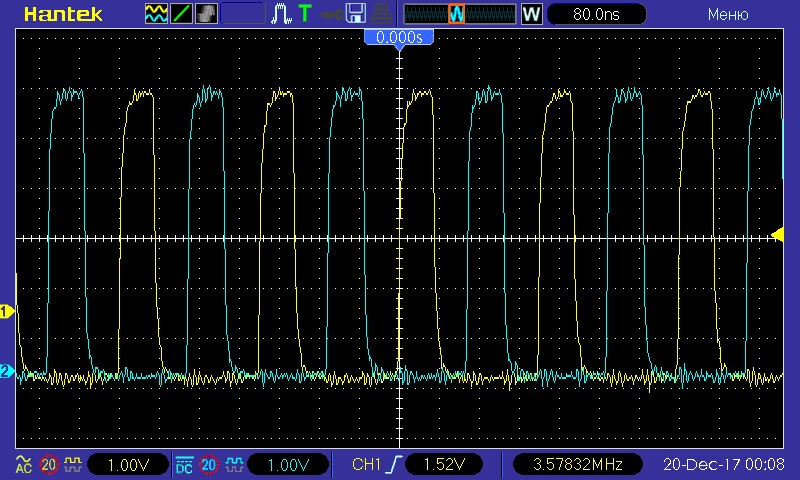
Task: Click the yellow trigger level arrow marker
Action: [x=777, y=235]
